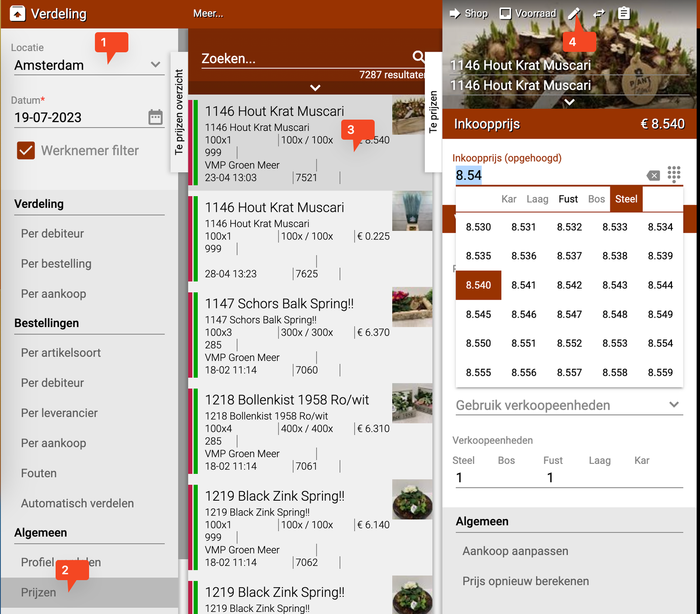Select price 8.533 in the grid

(x=615, y=227)
